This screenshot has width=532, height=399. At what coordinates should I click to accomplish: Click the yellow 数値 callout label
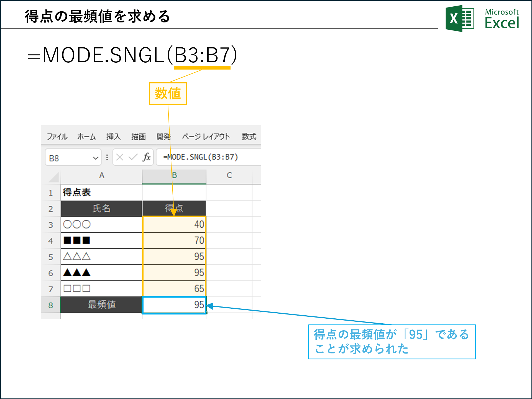(168, 94)
